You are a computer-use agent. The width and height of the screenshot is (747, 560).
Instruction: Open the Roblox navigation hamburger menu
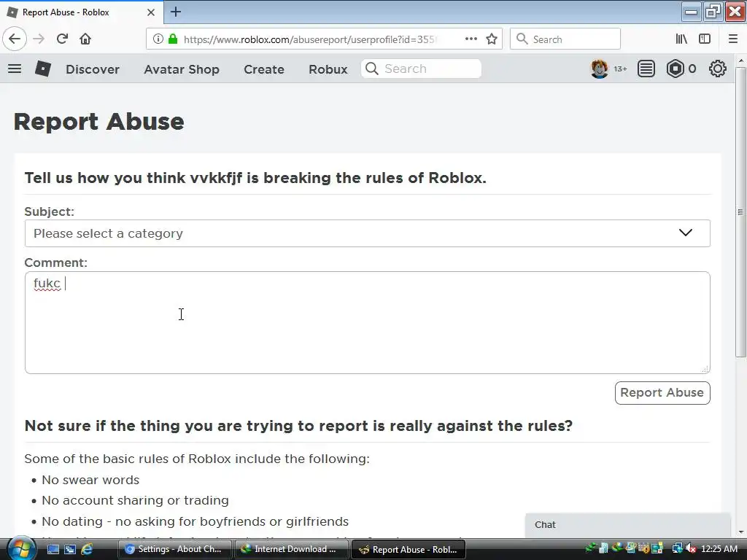[15, 69]
